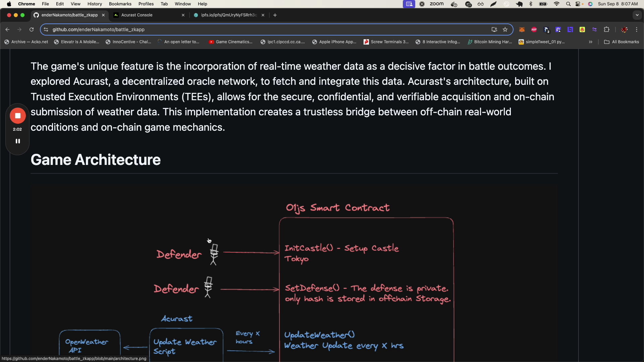Open Archive — Acko.net bookmark
The height and width of the screenshot is (362, 644).
pos(26,42)
